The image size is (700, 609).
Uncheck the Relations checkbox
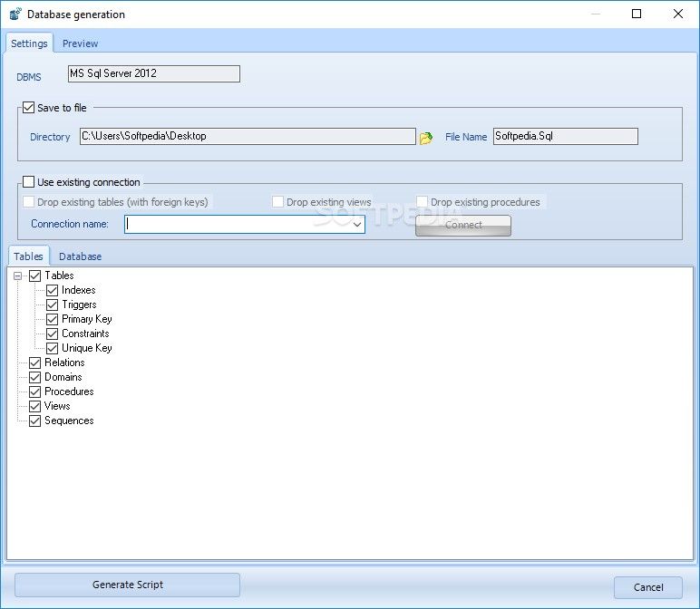34,362
